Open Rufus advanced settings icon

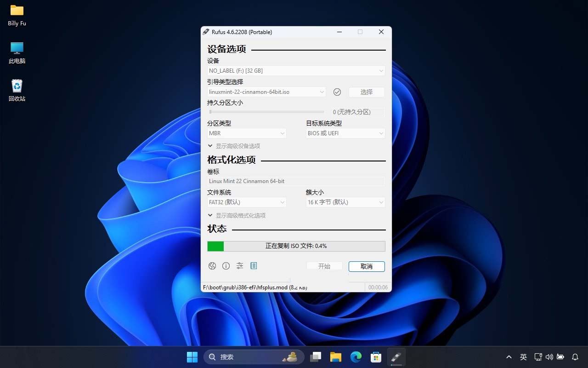pos(239,266)
